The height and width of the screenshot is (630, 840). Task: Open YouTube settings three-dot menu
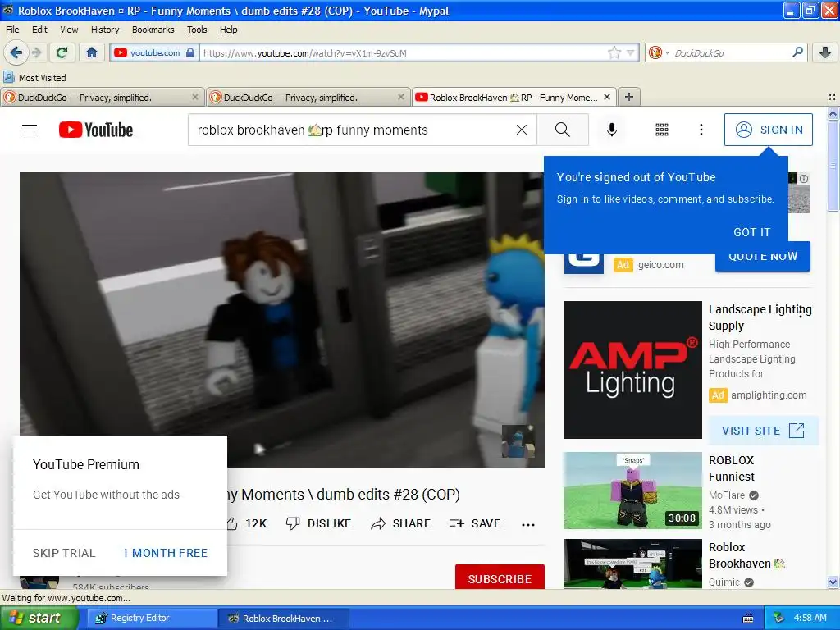[x=701, y=130]
